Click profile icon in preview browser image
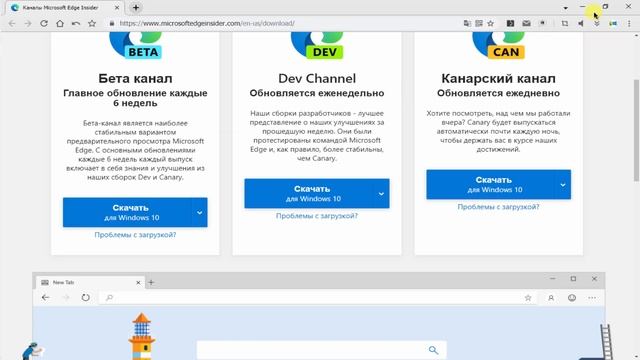This screenshot has width=640, height=360. pos(551,298)
